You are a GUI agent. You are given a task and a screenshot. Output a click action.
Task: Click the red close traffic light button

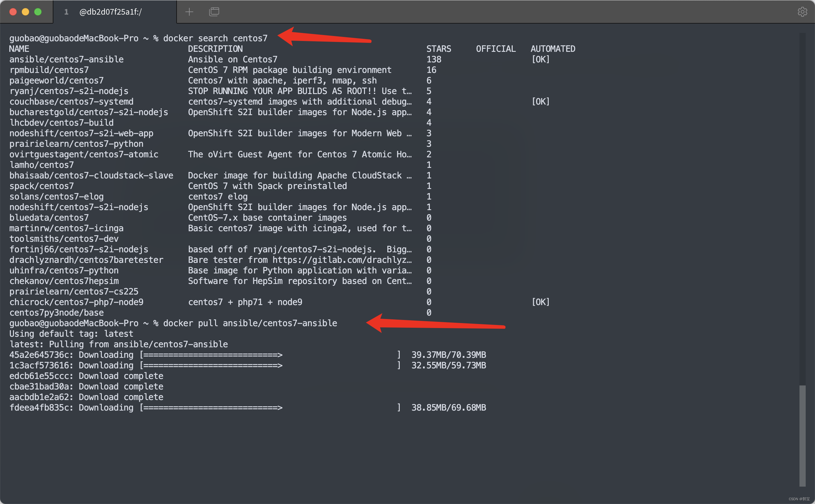[13, 11]
